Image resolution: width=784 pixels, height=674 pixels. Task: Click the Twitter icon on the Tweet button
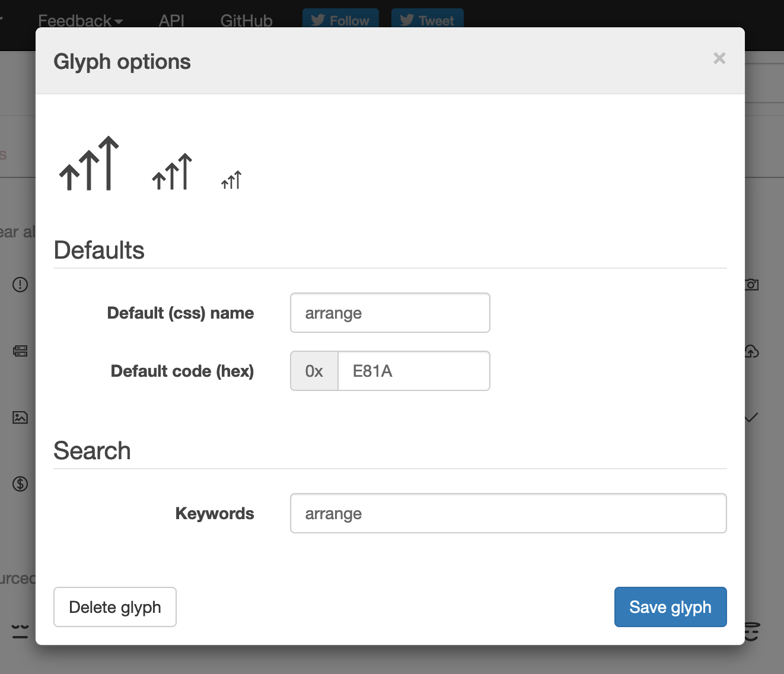406,20
